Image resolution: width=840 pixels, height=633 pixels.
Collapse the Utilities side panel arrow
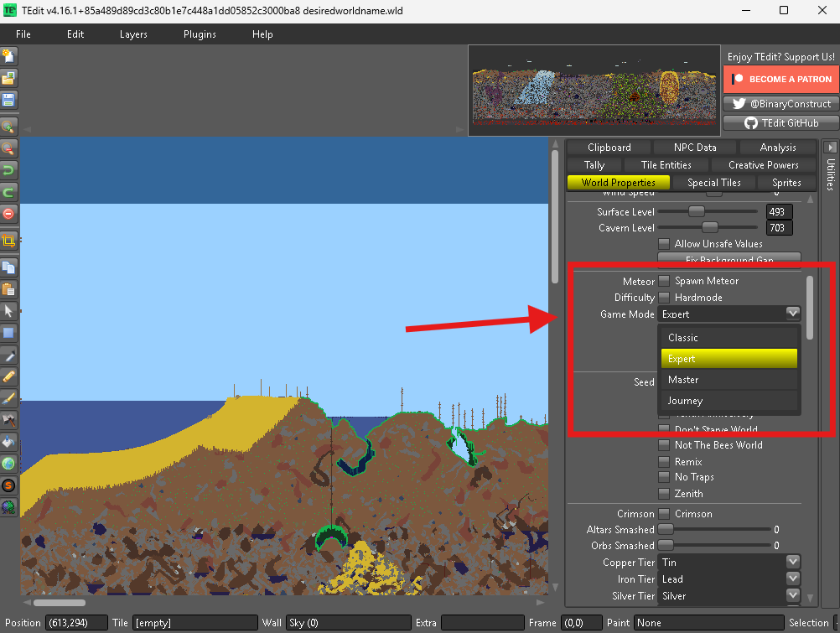point(830,147)
